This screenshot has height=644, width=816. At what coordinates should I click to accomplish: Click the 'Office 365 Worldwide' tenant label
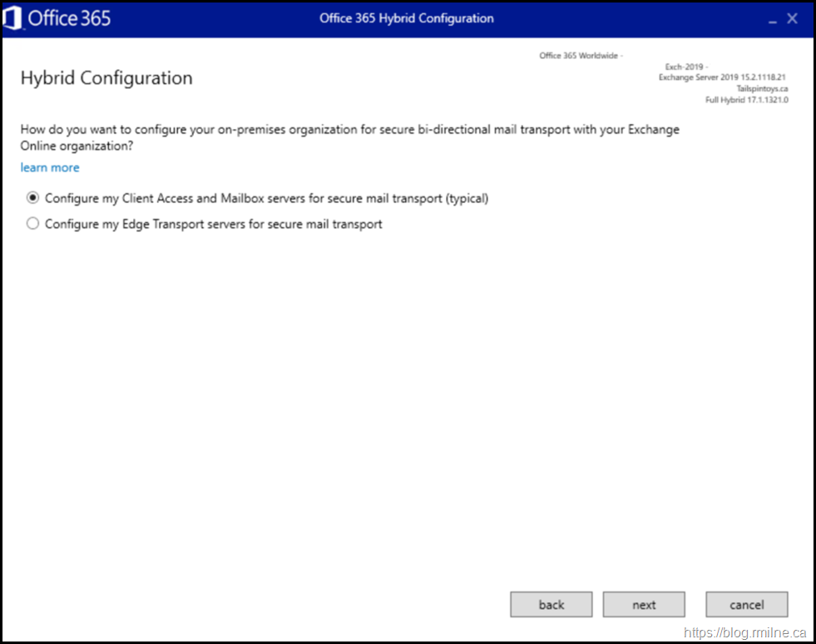(x=581, y=56)
